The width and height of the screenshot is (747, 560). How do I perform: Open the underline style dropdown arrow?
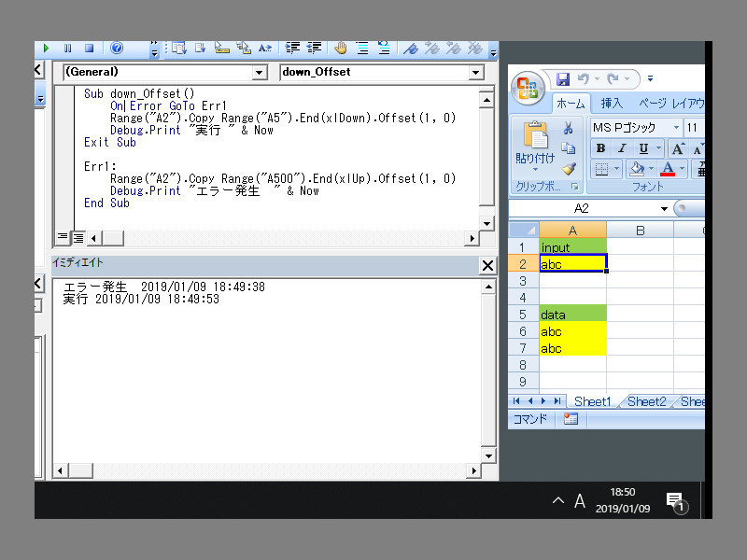pos(658,148)
